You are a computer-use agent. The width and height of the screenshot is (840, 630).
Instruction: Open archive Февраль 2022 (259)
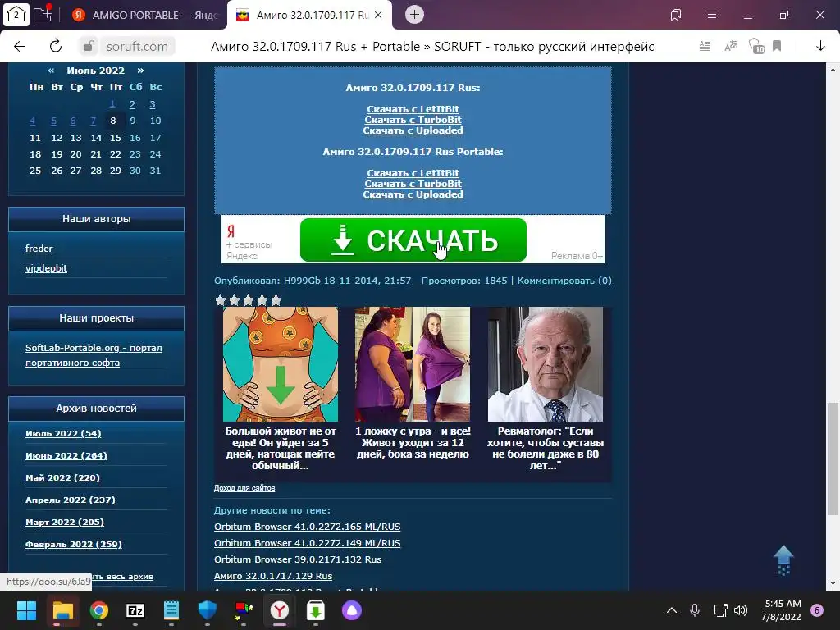tap(73, 545)
